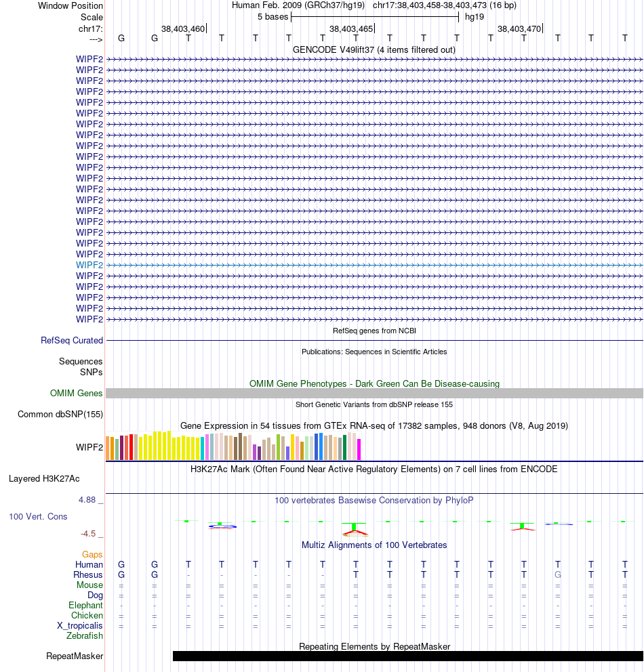Click the Elephant alignment row label
The height and width of the screenshot is (672, 644).
[85, 605]
